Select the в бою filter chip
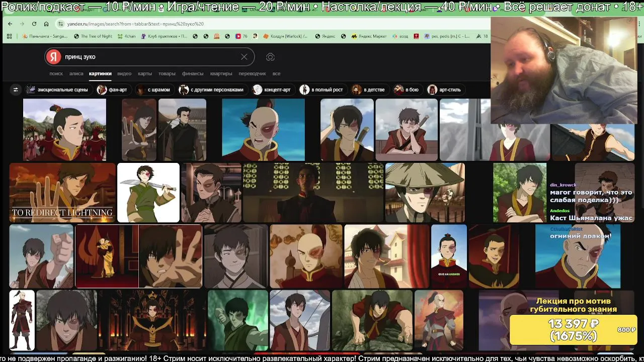644x362 pixels. [x=407, y=89]
